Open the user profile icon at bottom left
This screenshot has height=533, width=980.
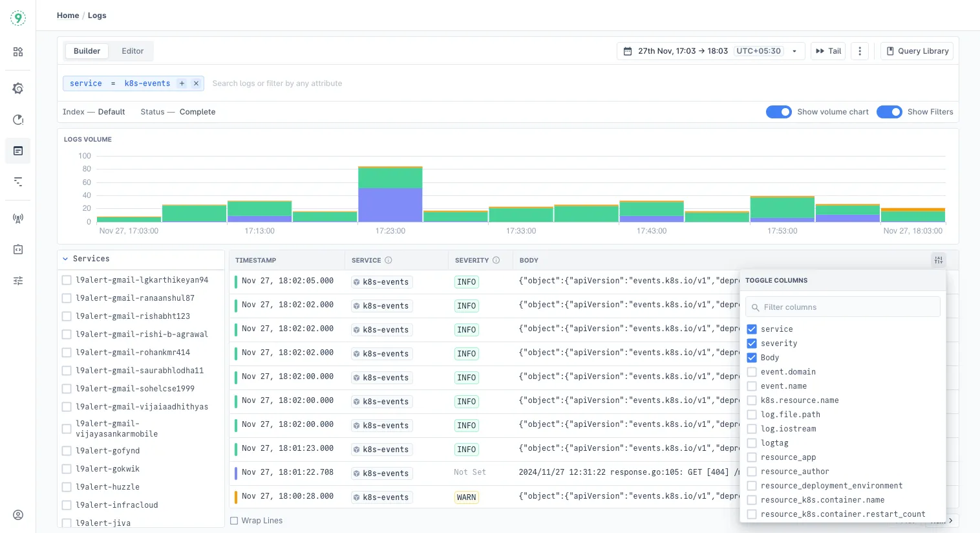[17, 514]
